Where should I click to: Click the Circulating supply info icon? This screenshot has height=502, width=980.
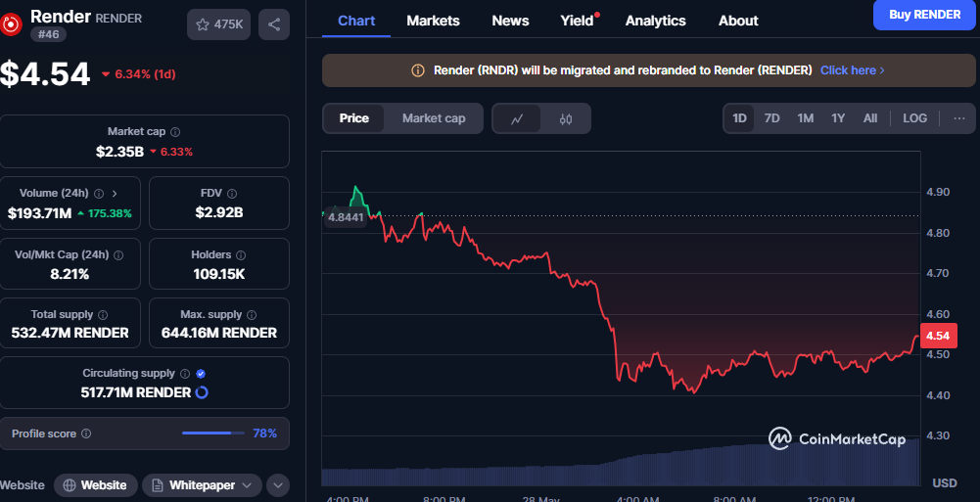coord(185,374)
